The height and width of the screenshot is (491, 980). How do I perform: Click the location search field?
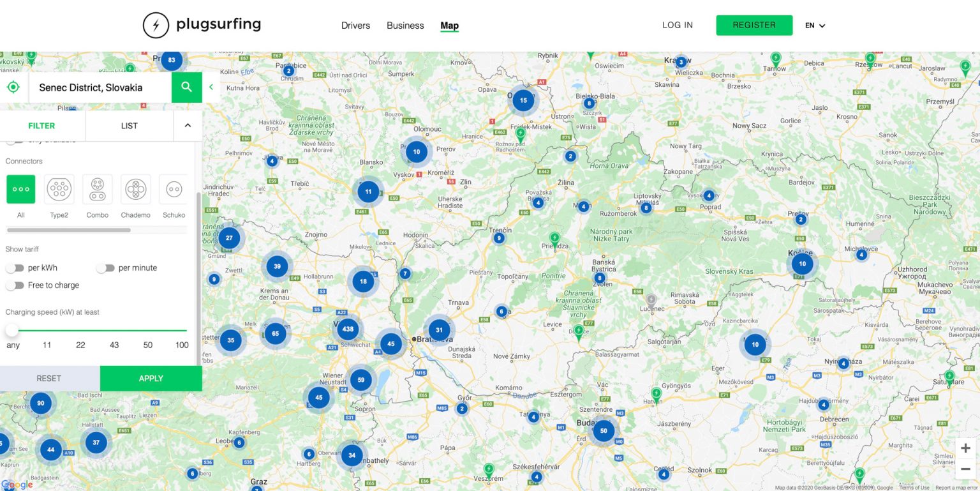[x=100, y=87]
